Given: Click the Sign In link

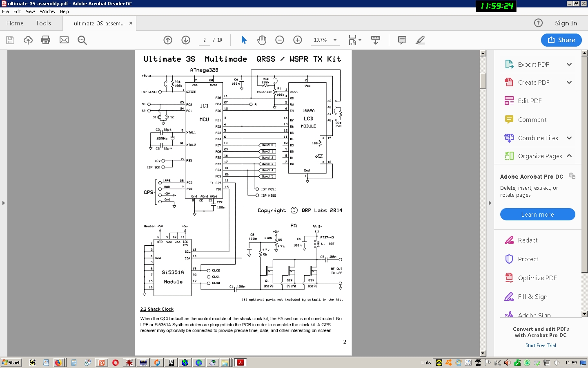Looking at the screenshot, I should 566,23.
